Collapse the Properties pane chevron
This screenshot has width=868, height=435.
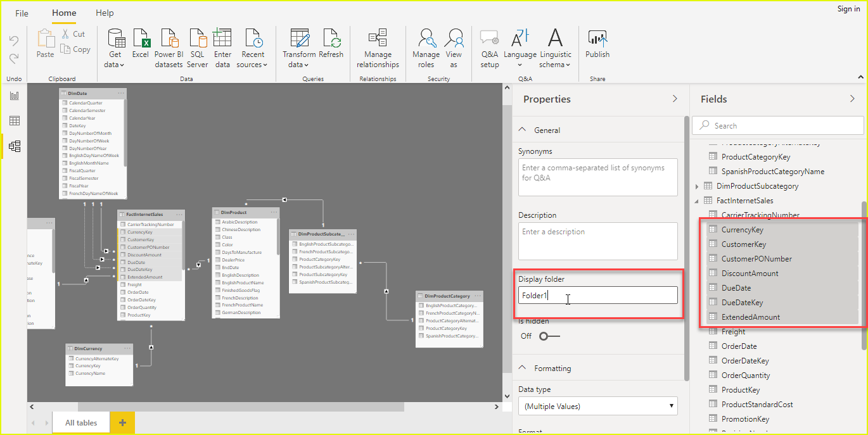click(x=675, y=99)
